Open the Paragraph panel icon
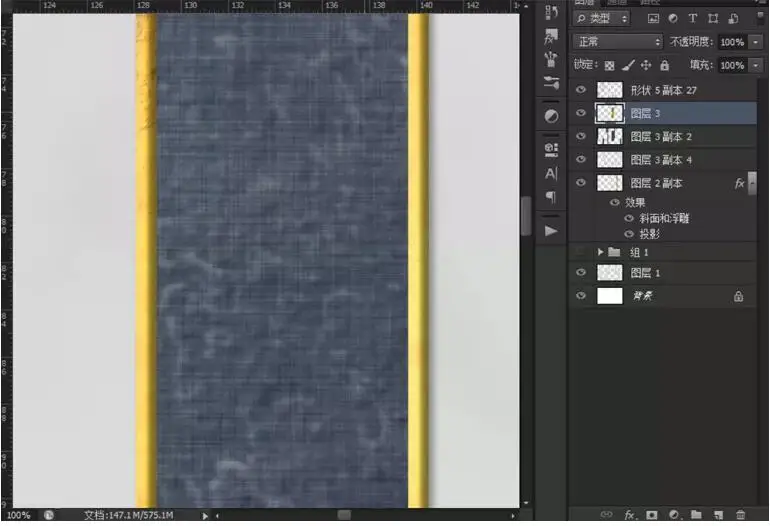 tap(551, 196)
